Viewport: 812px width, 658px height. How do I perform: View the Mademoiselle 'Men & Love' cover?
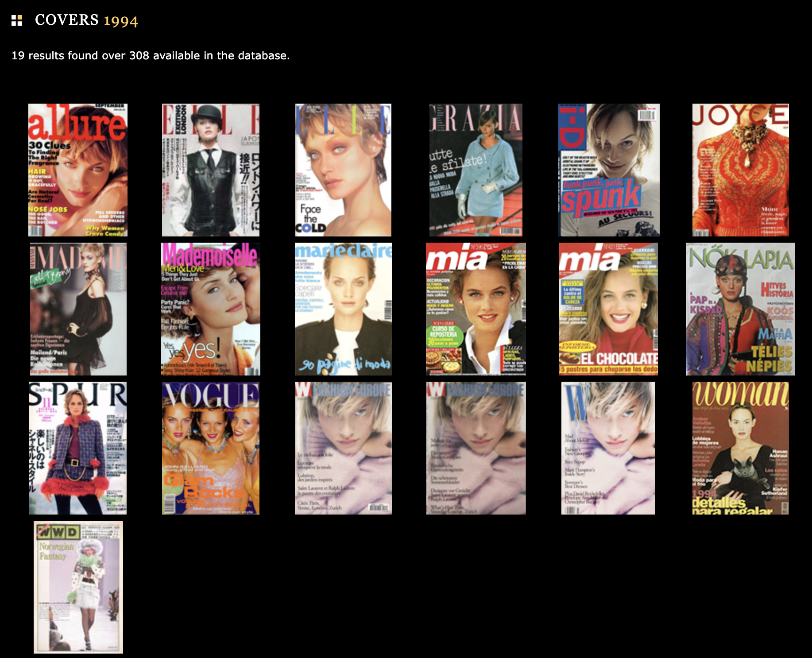pos(211,309)
